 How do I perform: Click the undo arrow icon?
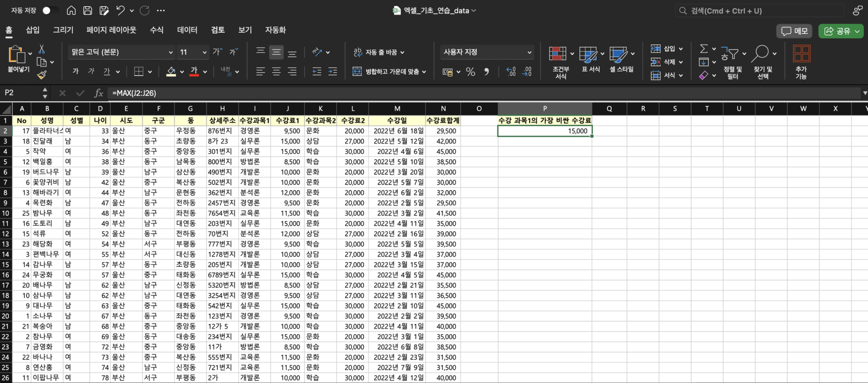(120, 10)
